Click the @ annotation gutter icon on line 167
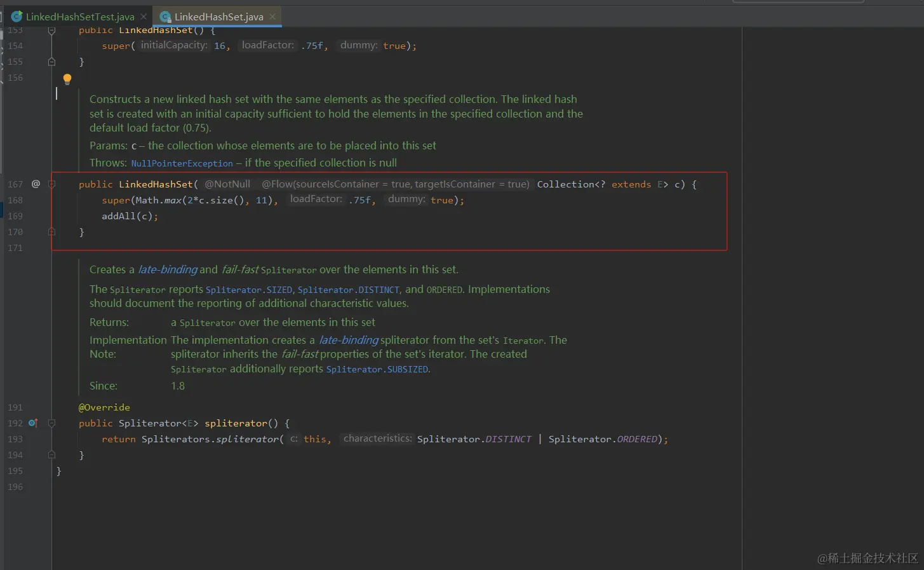 [x=36, y=184]
